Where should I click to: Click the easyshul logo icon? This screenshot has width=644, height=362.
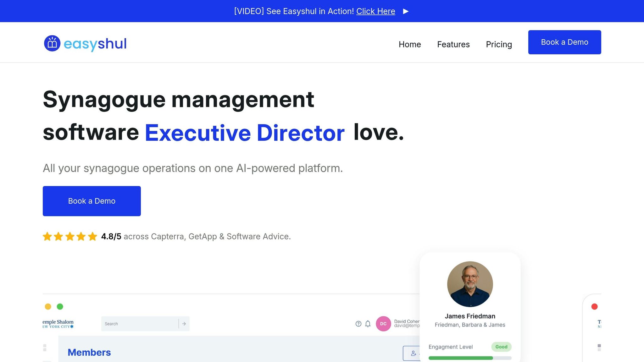(52, 43)
